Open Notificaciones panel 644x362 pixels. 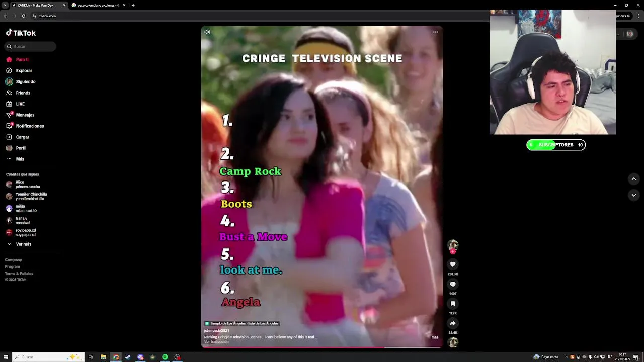25,126
